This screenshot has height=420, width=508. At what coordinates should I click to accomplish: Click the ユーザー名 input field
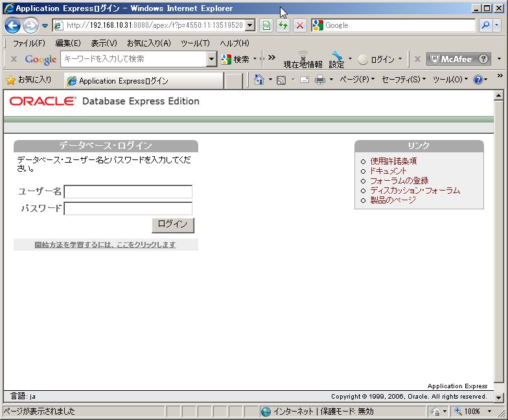pyautogui.click(x=128, y=192)
